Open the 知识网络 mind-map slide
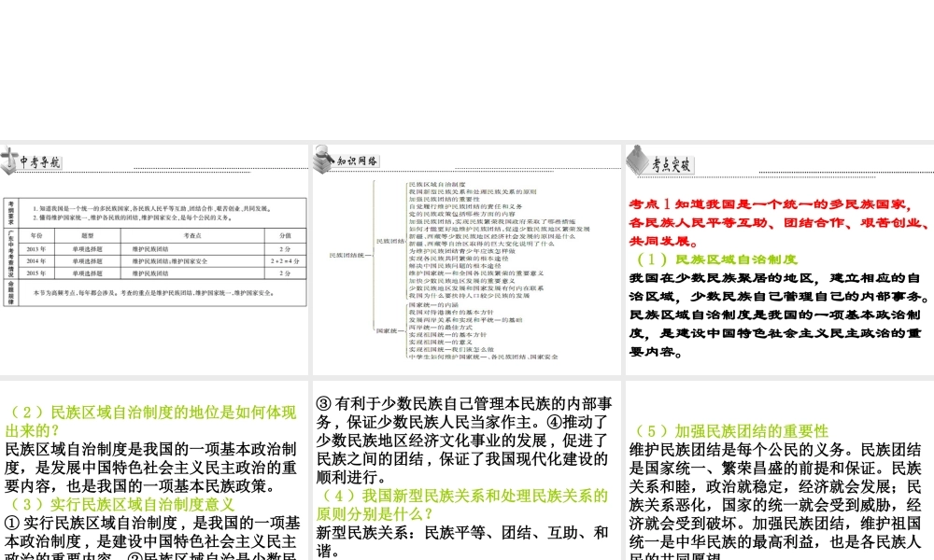This screenshot has width=934, height=560. click(x=466, y=259)
